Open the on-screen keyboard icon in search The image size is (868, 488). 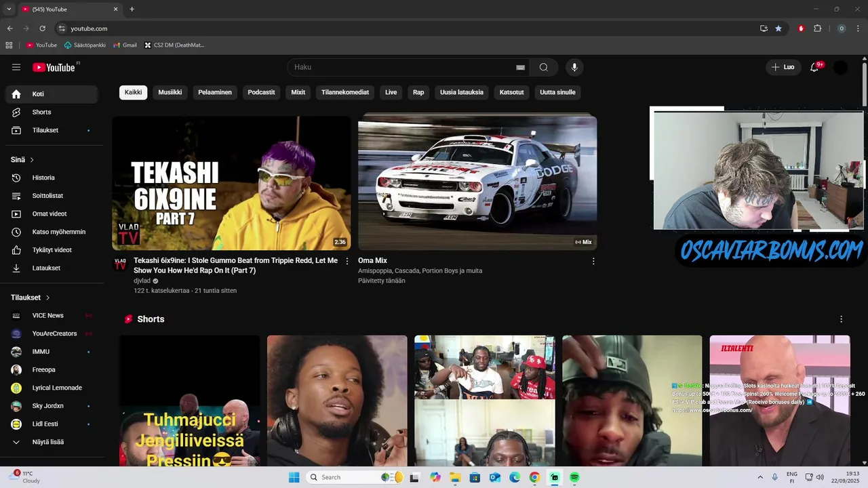[520, 67]
